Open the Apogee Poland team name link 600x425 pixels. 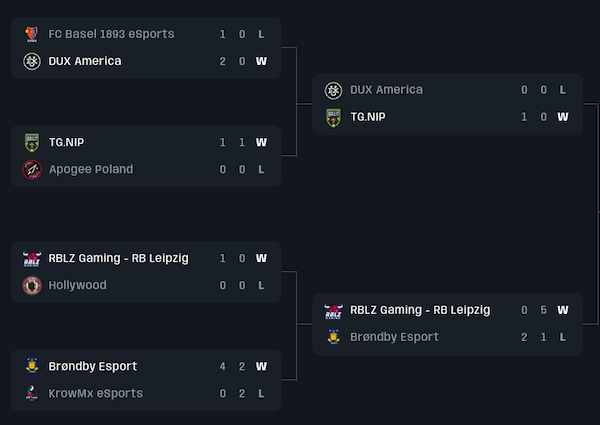(91, 169)
